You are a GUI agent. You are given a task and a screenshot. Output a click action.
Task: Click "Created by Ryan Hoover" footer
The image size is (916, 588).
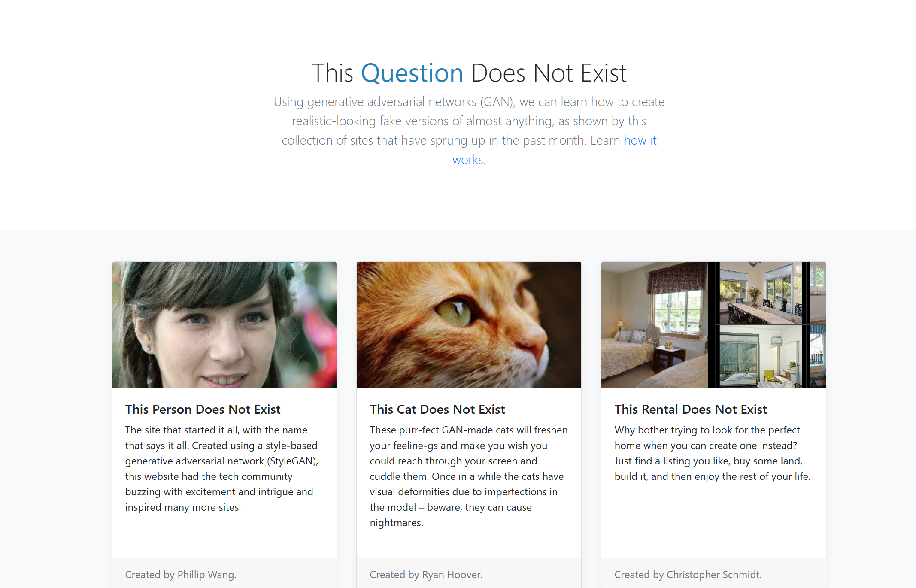(x=426, y=575)
